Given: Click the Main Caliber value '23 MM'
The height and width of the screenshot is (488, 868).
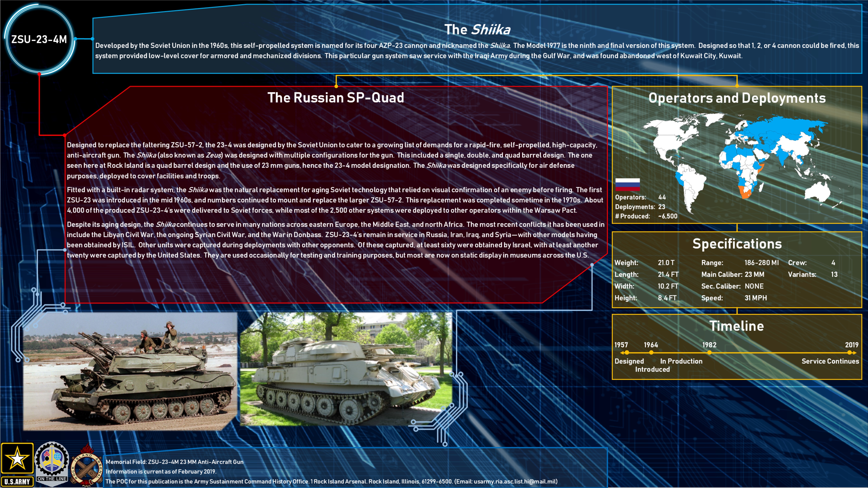Looking at the screenshot, I should [x=754, y=274].
